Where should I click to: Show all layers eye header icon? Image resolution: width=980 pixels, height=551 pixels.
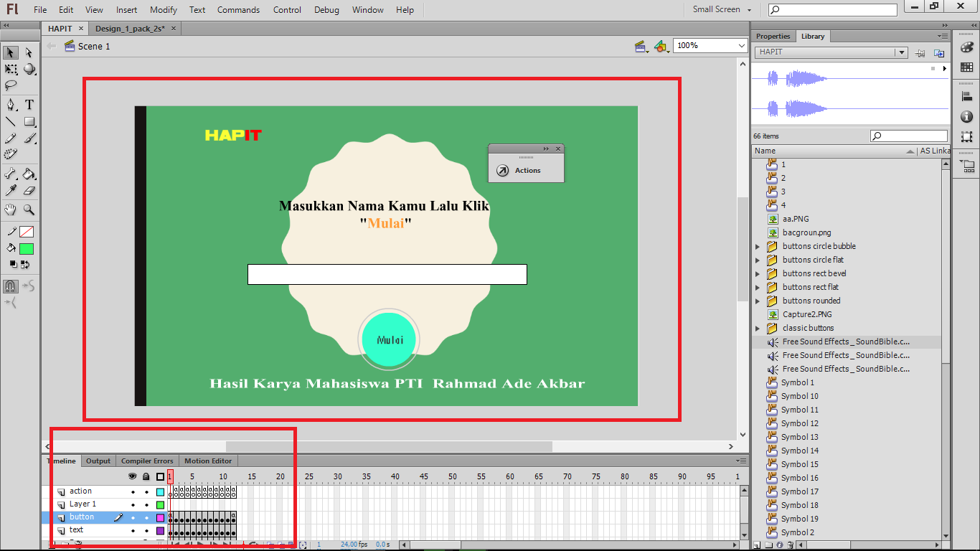[132, 476]
